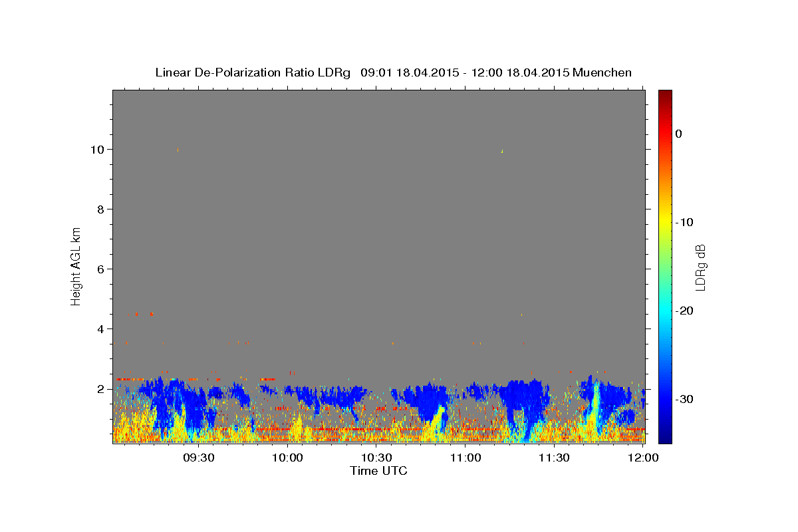The height and width of the screenshot is (532, 798).
Task: Click the 10:30 time tick label
Action: (x=376, y=458)
